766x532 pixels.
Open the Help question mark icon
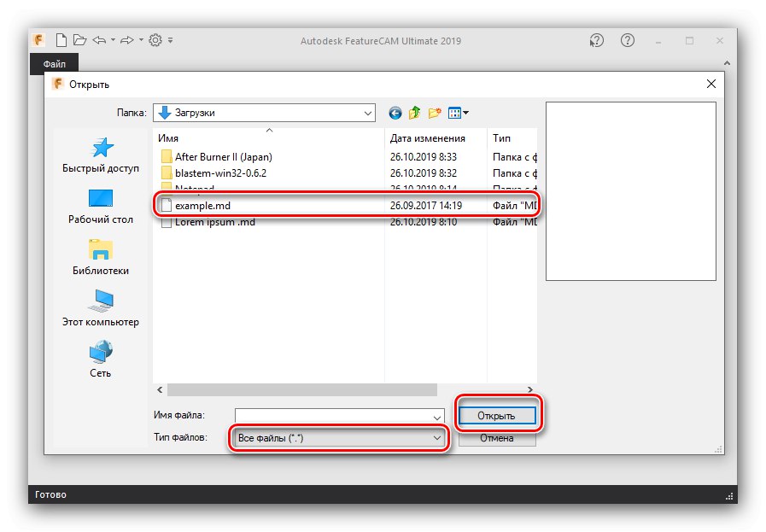(628, 40)
